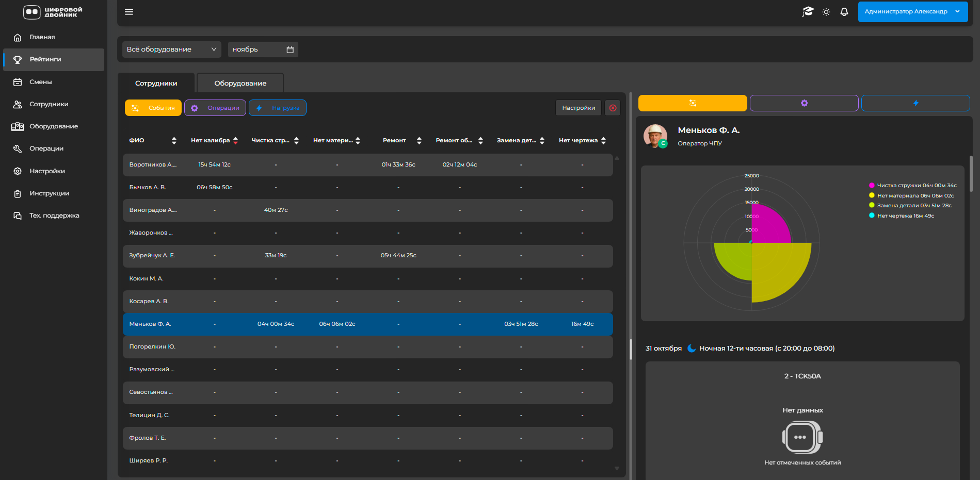The height and width of the screenshot is (480, 980).
Task: Select the orange events panel in right pane
Action: point(692,103)
